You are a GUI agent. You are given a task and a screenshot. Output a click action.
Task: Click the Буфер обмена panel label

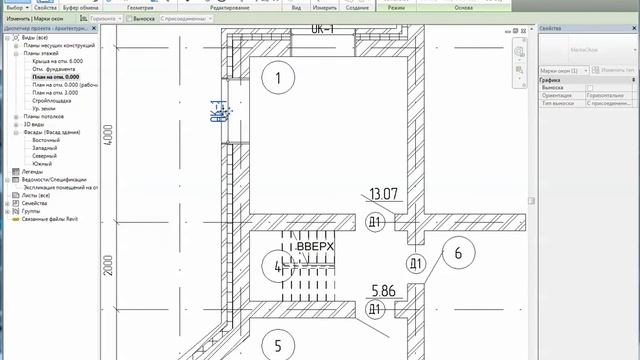[81, 7]
